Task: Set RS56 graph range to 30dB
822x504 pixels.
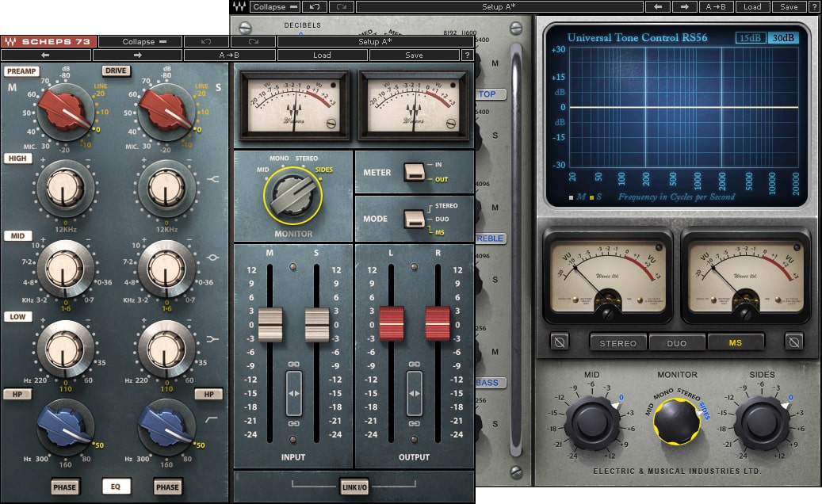Action: click(x=782, y=38)
